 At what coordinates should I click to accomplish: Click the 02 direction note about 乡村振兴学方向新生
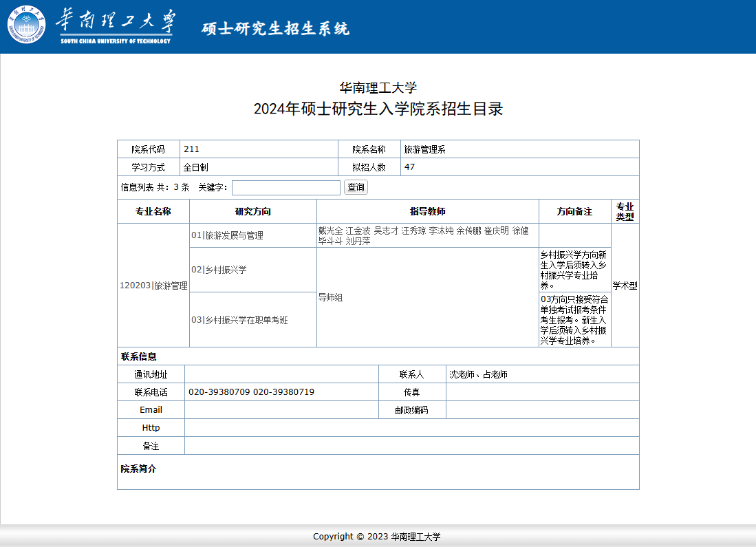(573, 270)
